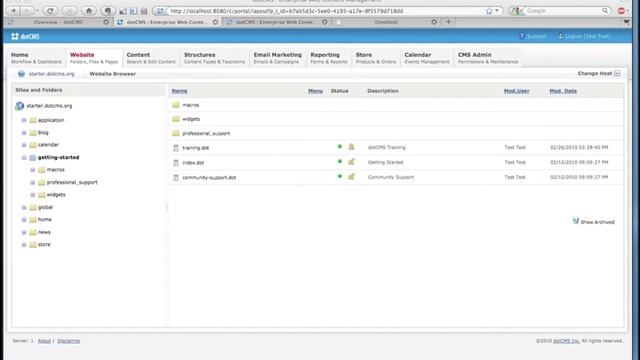This screenshot has height=360, width=640.
Task: Sort by the Menu column header
Action: (x=315, y=91)
